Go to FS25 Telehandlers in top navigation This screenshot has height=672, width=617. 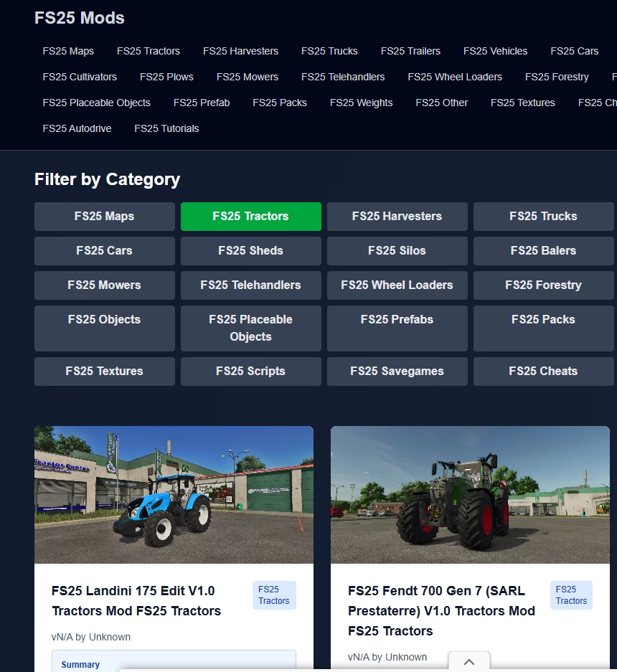click(343, 77)
